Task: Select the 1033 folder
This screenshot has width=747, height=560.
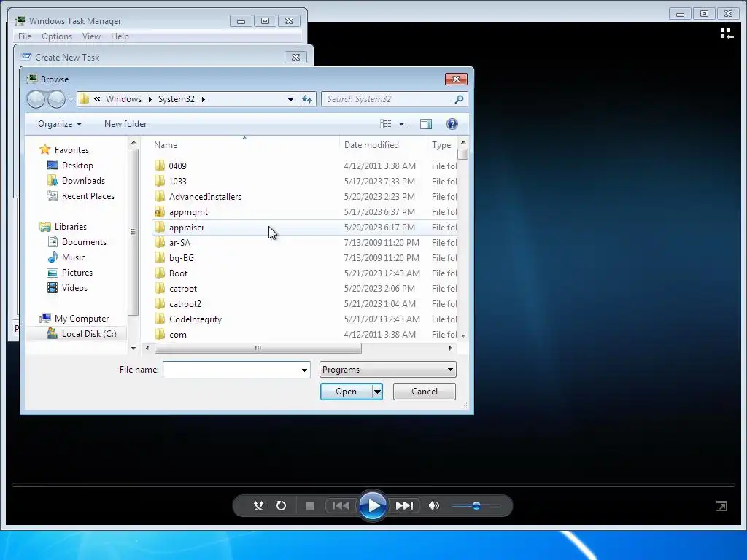Action: point(177,181)
